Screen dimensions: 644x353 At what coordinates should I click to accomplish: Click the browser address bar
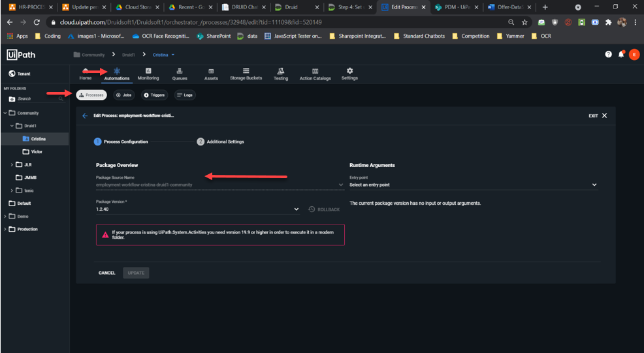[x=280, y=22]
